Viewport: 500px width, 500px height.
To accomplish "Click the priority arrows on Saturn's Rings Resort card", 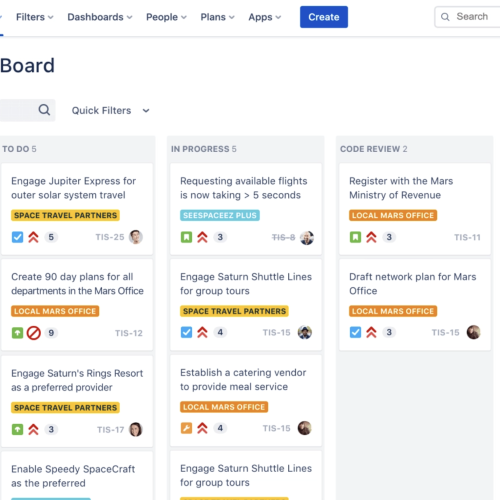I will point(33,429).
